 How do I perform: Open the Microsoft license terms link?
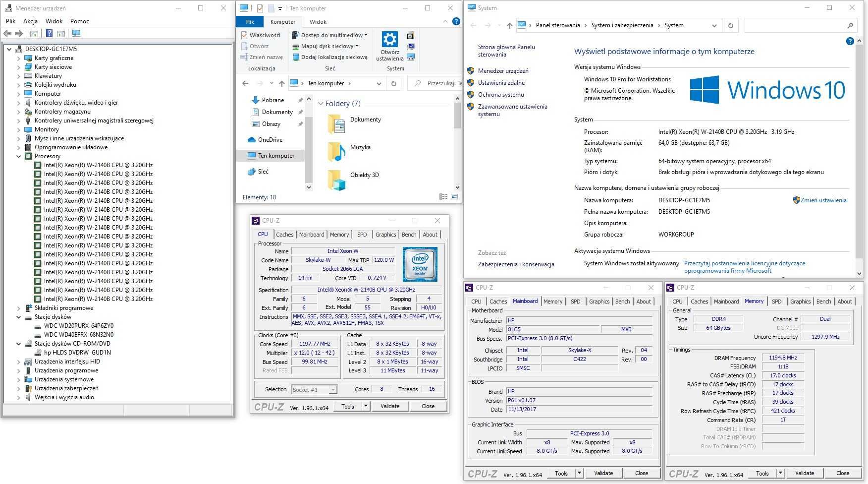[744, 267]
